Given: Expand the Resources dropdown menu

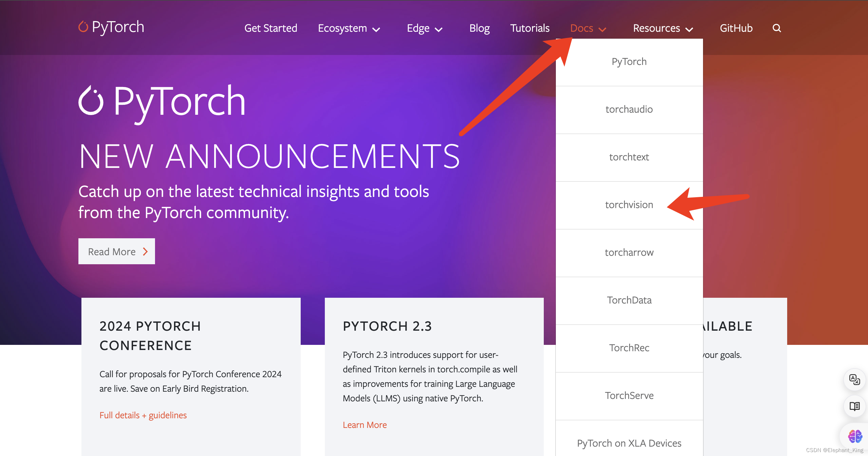Looking at the screenshot, I should click(x=663, y=27).
